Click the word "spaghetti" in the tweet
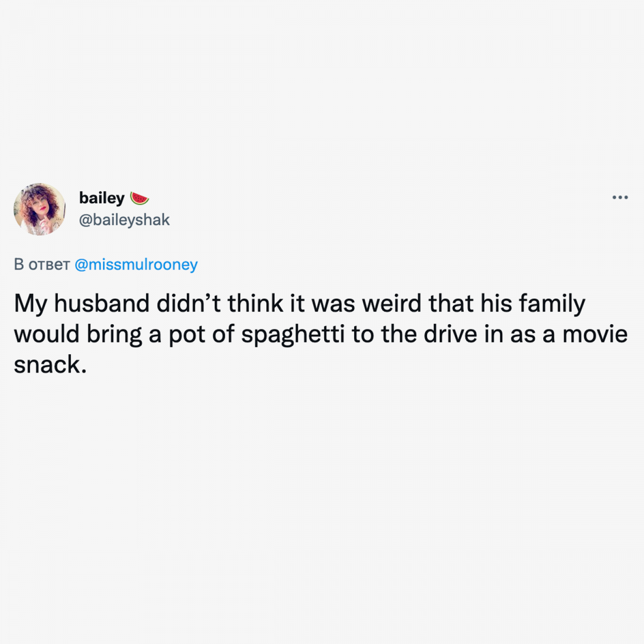The image size is (644, 644). [x=293, y=334]
